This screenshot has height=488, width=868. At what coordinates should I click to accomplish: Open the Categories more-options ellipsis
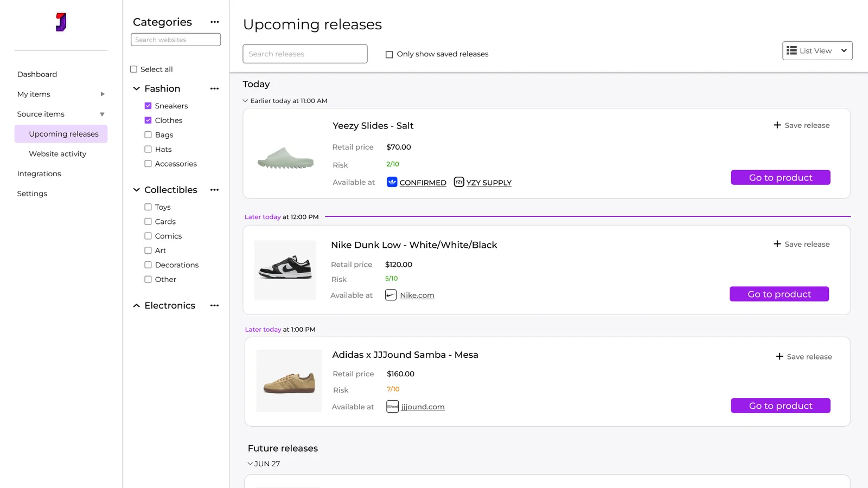coord(214,22)
